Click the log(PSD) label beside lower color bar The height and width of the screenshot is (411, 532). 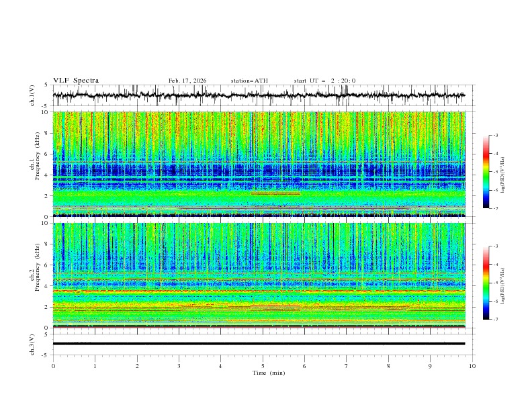tap(503, 283)
